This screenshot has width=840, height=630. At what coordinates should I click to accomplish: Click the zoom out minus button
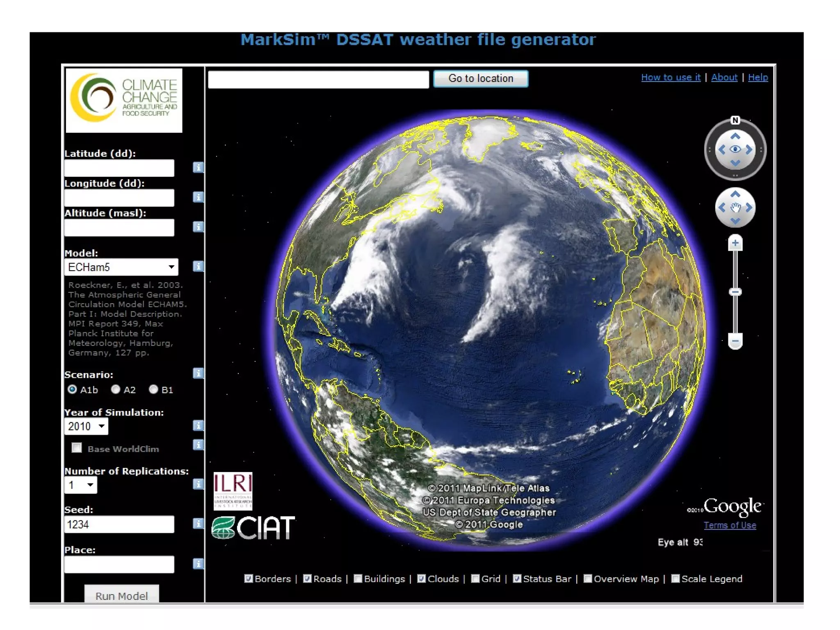[735, 341]
